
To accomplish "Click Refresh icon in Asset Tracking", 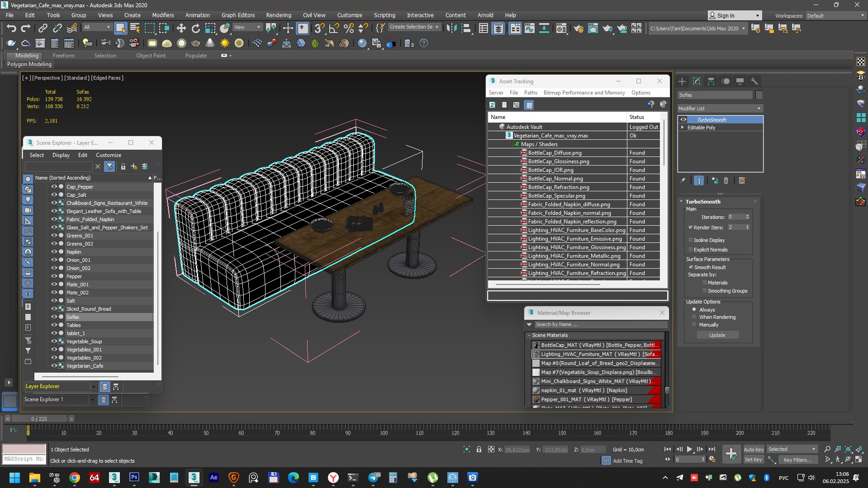I will pyautogui.click(x=492, y=105).
